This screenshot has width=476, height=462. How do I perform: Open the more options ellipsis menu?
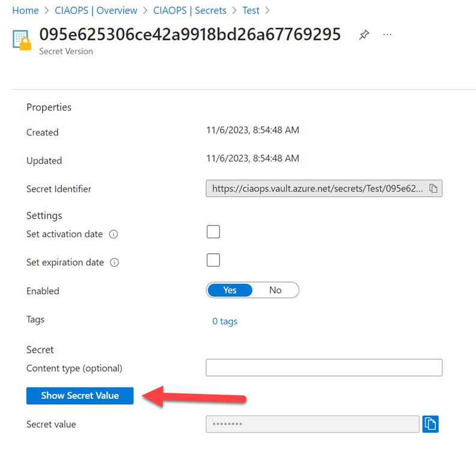[x=388, y=35]
